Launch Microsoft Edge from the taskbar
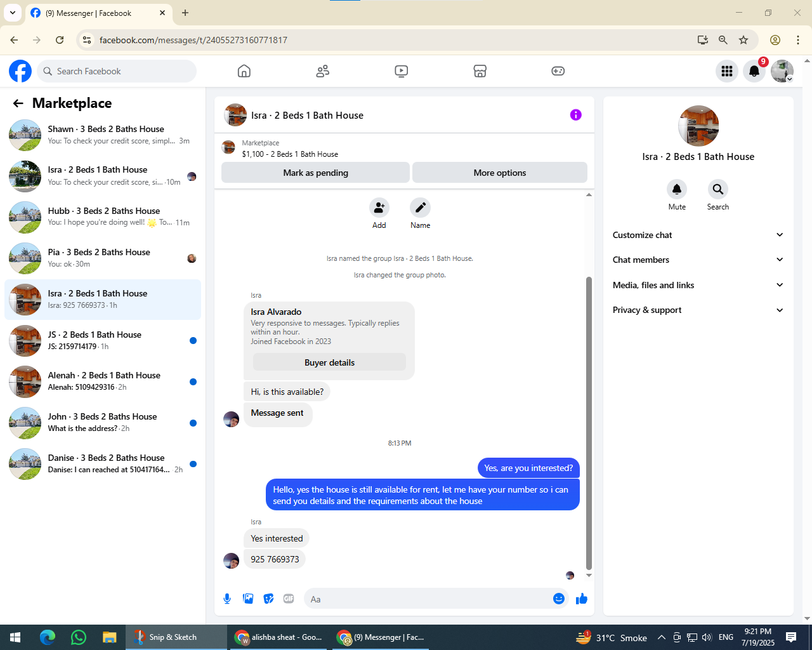The image size is (812, 650). pyautogui.click(x=48, y=637)
